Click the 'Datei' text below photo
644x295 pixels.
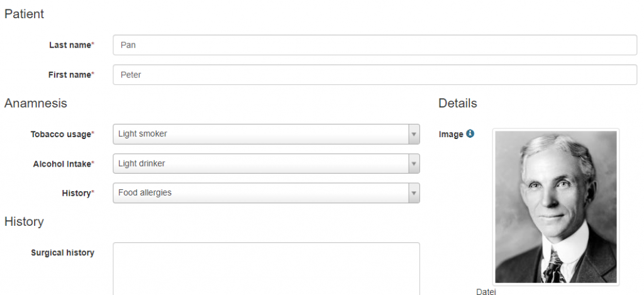click(x=486, y=292)
